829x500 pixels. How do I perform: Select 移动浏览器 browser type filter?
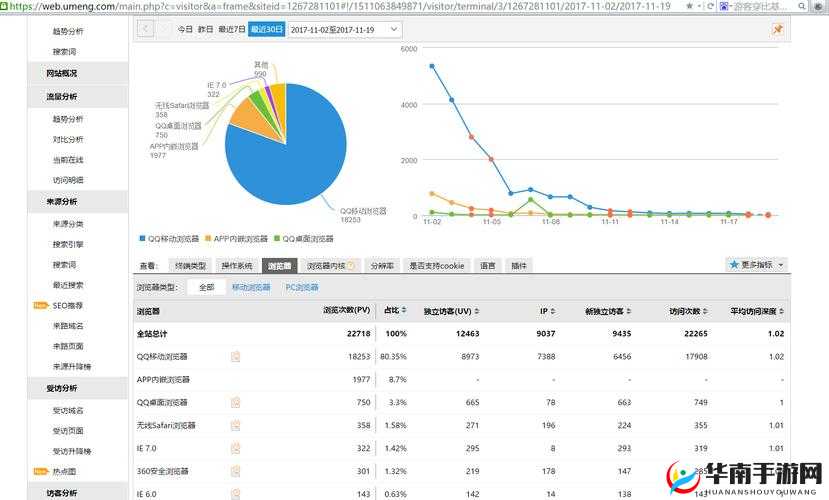click(x=251, y=288)
